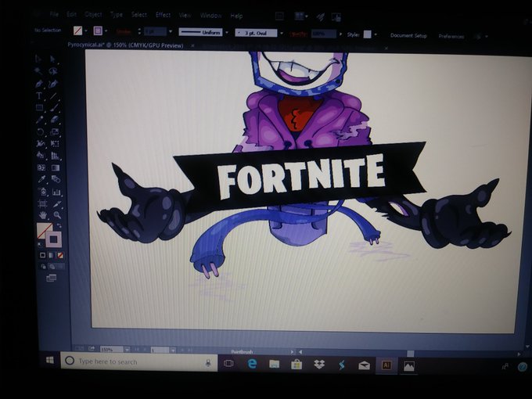The image size is (532, 399).
Task: Select the Rotate tool
Action: tap(41, 131)
